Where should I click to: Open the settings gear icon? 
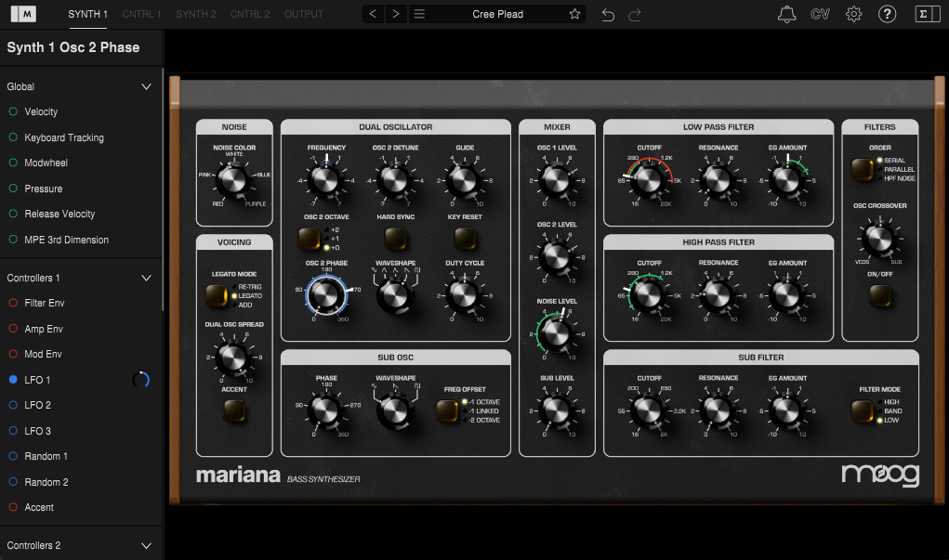point(853,14)
